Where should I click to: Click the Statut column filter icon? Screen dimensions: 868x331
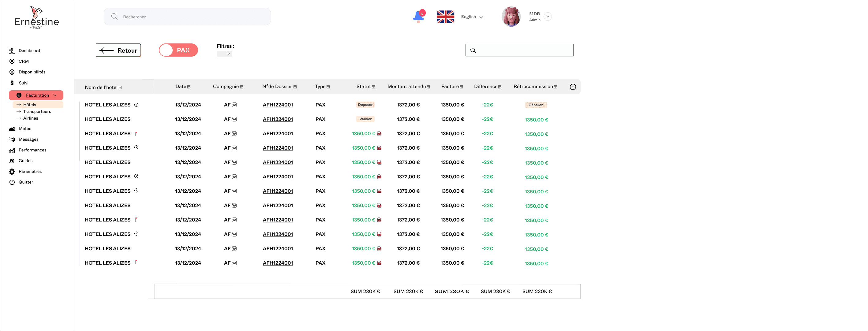[x=373, y=87]
